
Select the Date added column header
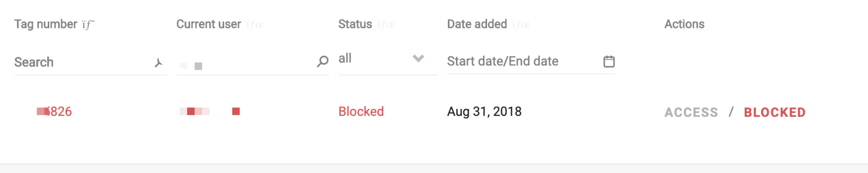[x=477, y=24]
